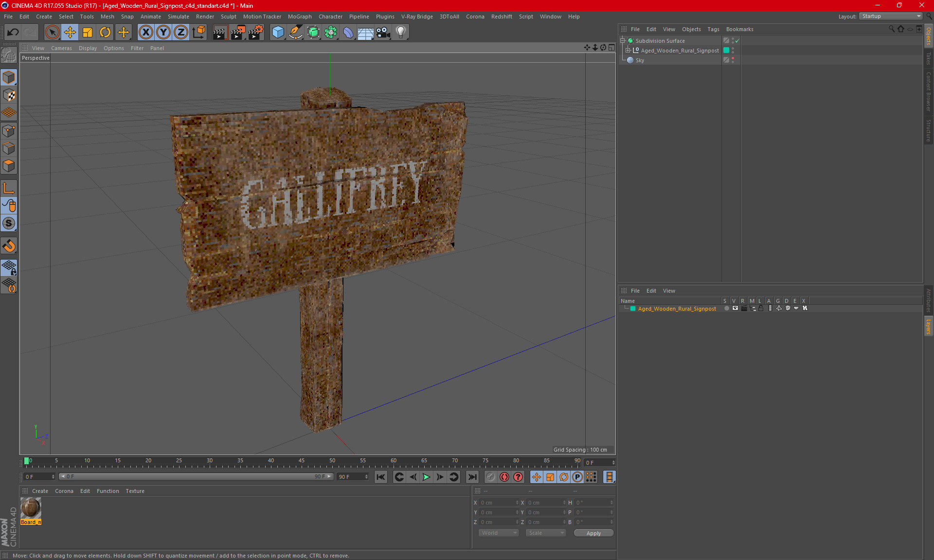Switch to Polygons mode
The height and width of the screenshot is (560, 934).
pyautogui.click(x=9, y=166)
